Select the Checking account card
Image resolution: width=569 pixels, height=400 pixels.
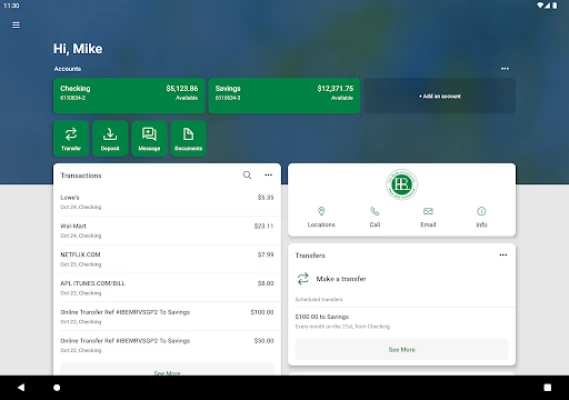(129, 96)
